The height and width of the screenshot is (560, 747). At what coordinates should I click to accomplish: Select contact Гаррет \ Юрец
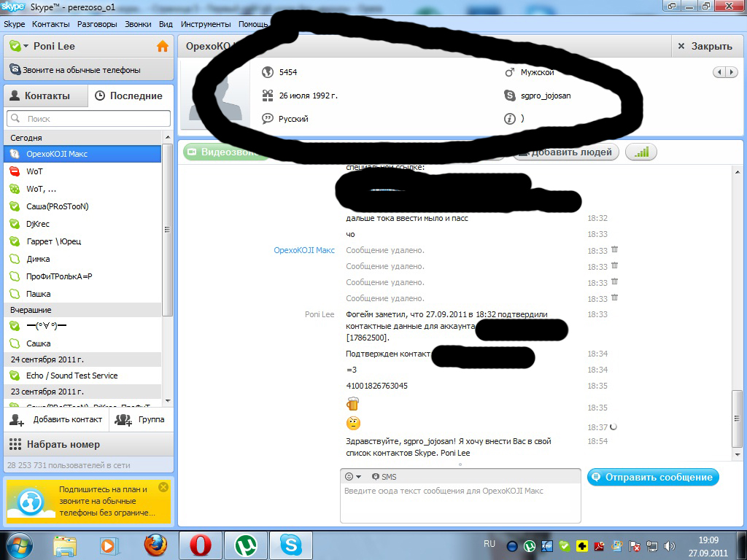click(82, 241)
